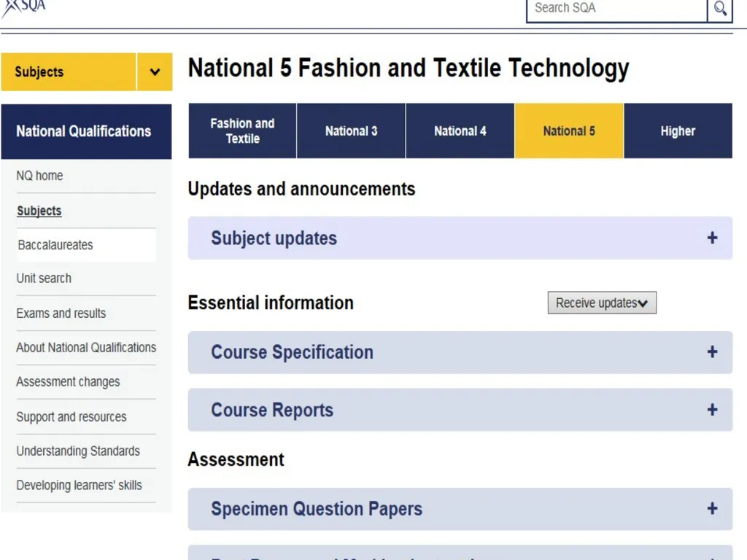Click the Assessment heading
Viewport: 747px width, 560px height.
(x=236, y=459)
